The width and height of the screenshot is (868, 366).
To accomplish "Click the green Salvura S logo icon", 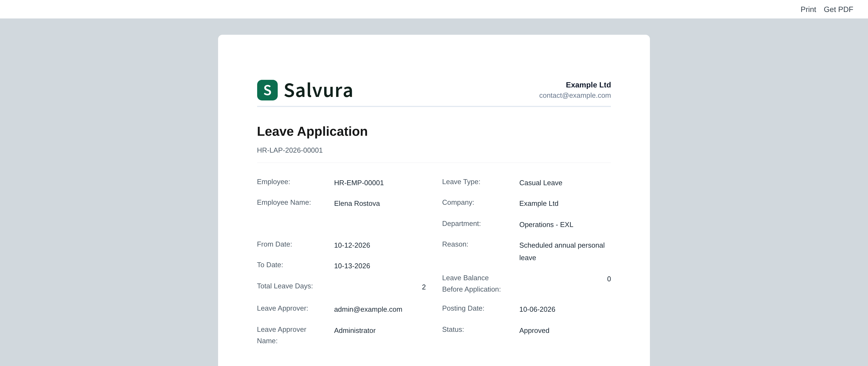I will point(267,90).
